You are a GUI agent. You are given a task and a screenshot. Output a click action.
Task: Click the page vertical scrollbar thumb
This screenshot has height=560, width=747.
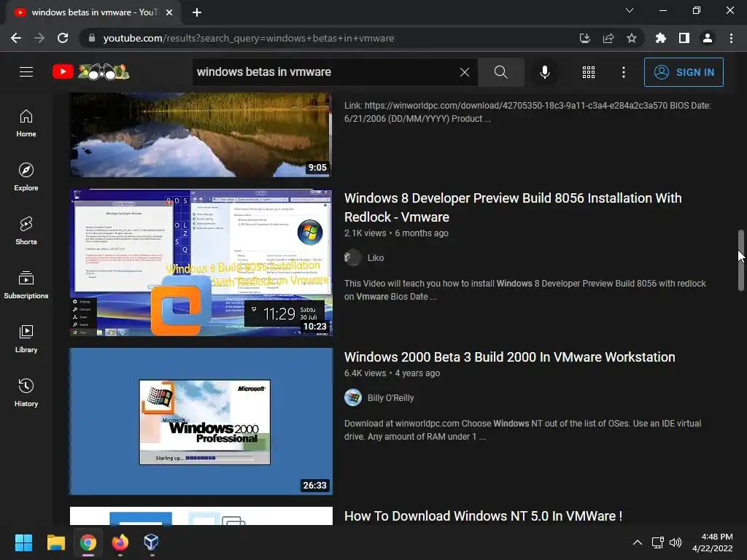(741, 260)
